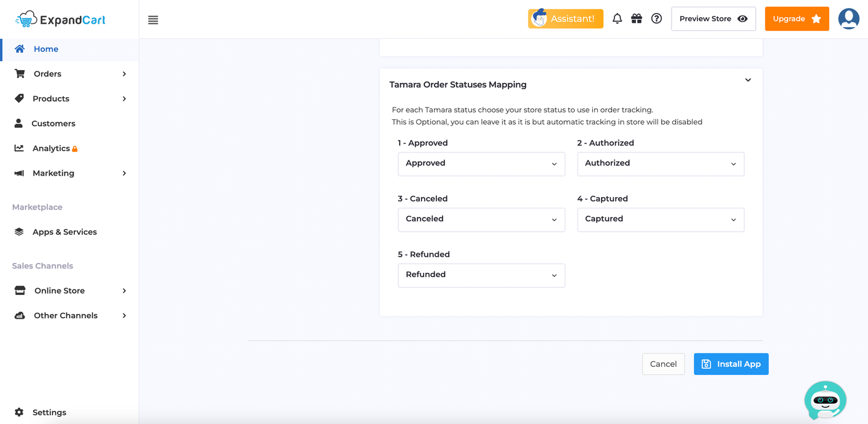Click the Analytics chart icon
The width and height of the screenshot is (868, 424).
19,148
